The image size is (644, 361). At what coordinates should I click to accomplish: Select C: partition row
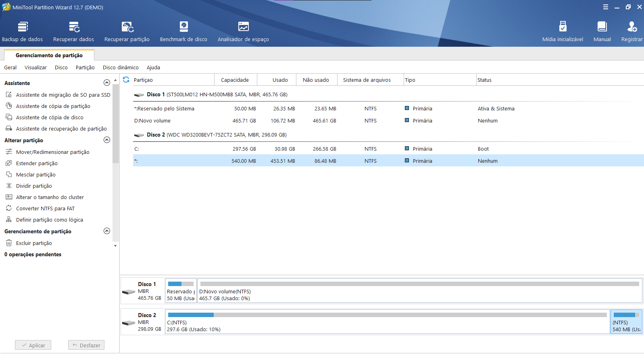point(388,149)
